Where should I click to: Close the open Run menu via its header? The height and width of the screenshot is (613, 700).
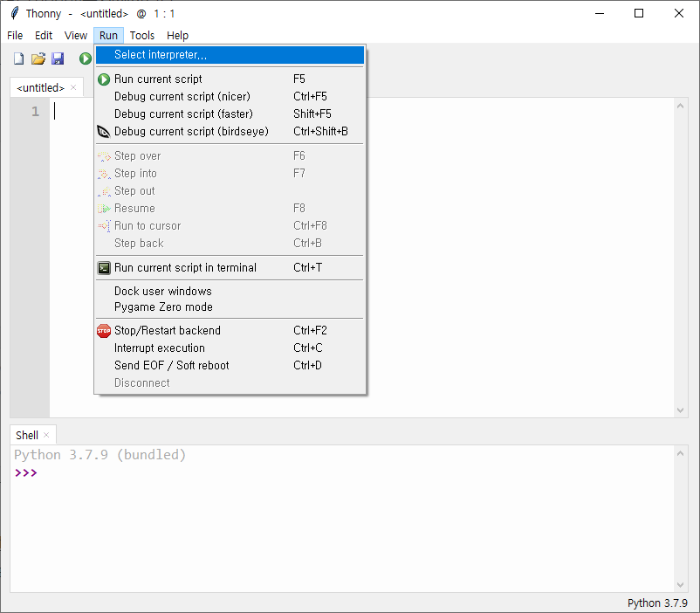tap(108, 35)
